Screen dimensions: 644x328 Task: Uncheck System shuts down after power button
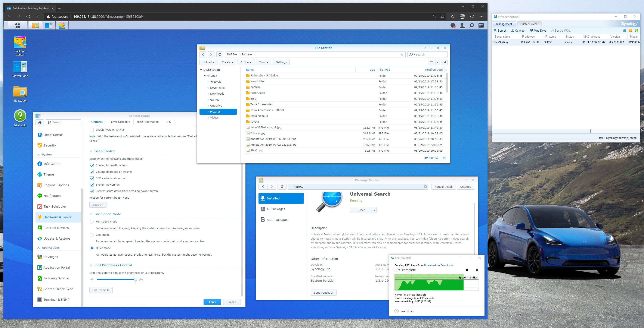coord(92,191)
